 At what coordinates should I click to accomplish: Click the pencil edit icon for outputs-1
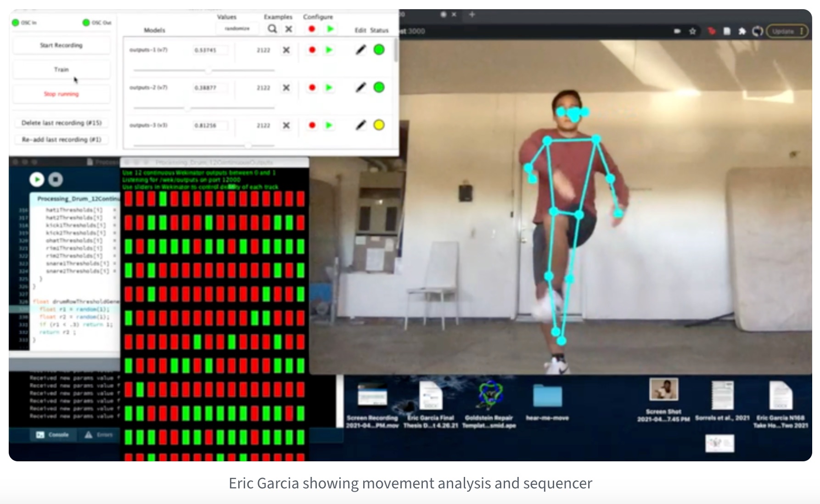coord(361,50)
